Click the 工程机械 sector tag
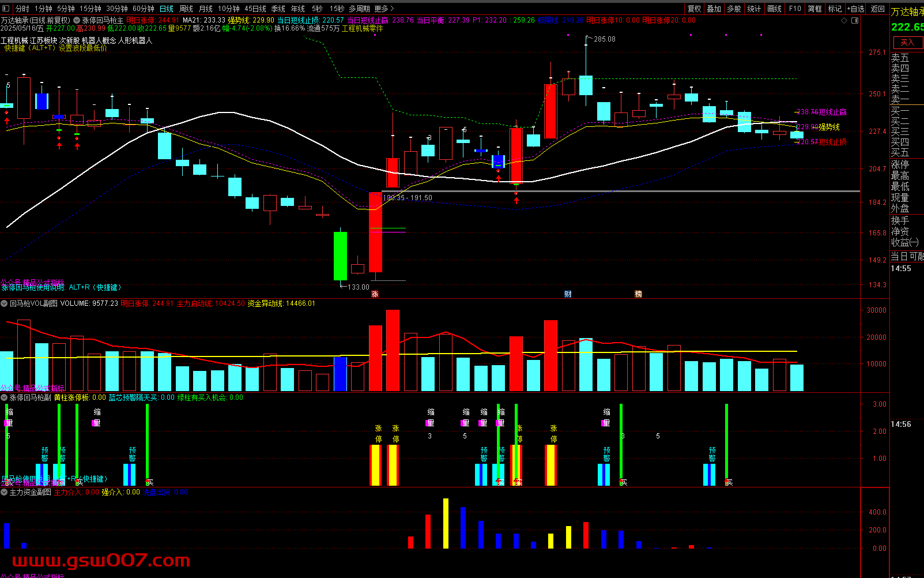Screen dimensions: 924x578 click(x=14, y=40)
